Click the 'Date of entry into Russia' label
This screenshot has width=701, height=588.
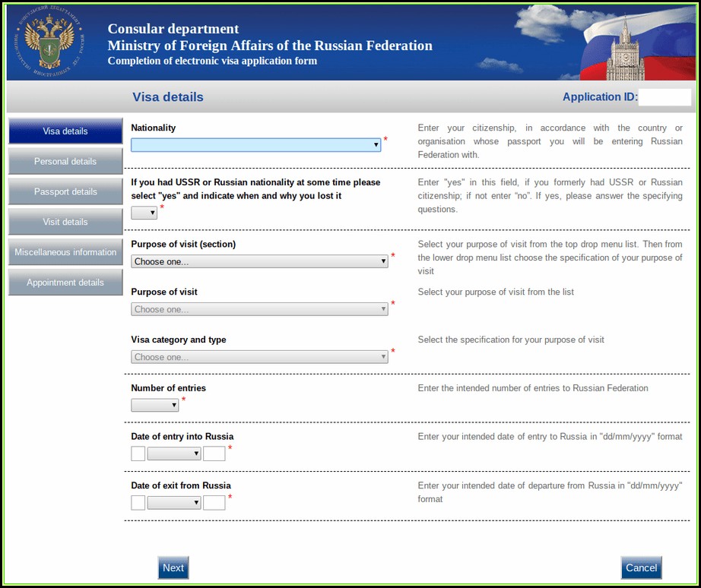click(x=182, y=437)
